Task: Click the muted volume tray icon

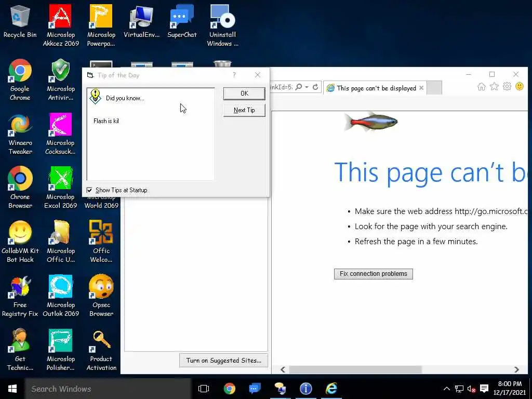Action: pos(471,389)
